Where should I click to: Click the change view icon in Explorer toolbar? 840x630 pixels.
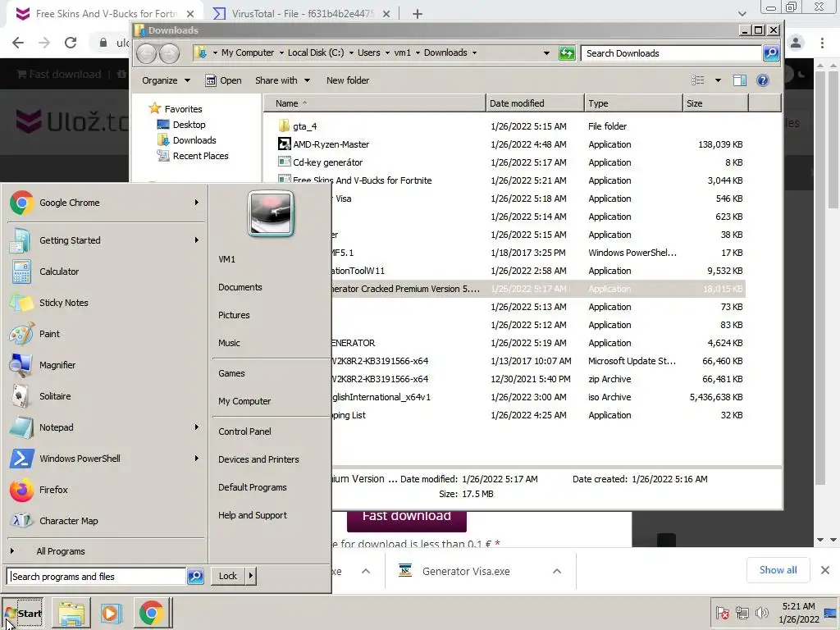click(x=697, y=80)
